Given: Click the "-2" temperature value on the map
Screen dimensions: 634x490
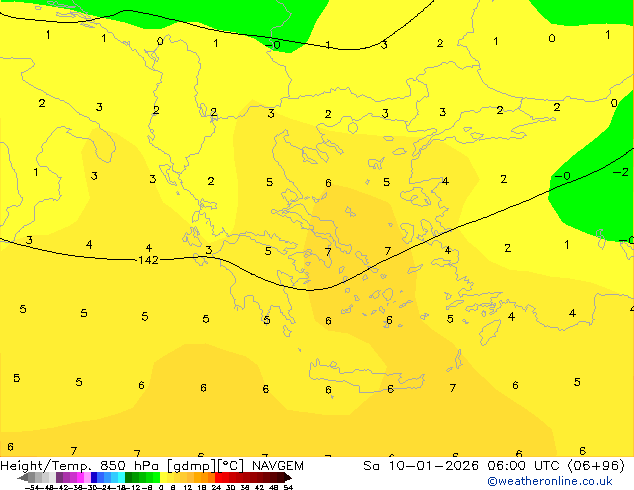Looking at the screenshot, I should click(x=621, y=172).
